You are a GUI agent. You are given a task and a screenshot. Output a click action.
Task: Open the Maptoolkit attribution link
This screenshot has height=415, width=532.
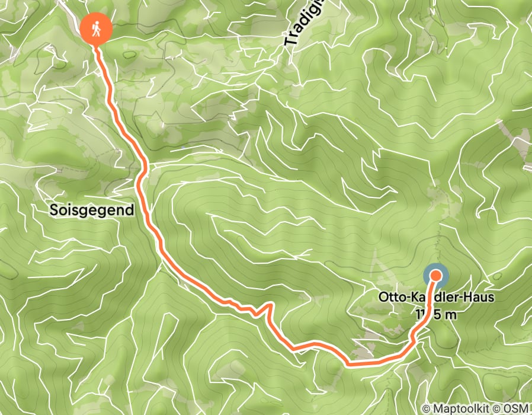point(462,408)
